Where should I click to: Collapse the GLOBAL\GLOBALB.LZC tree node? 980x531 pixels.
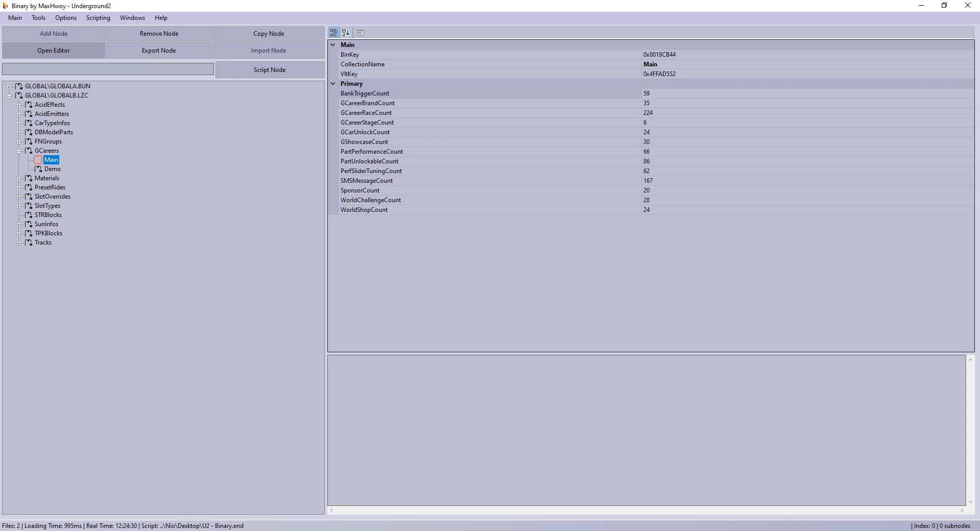tap(9, 96)
